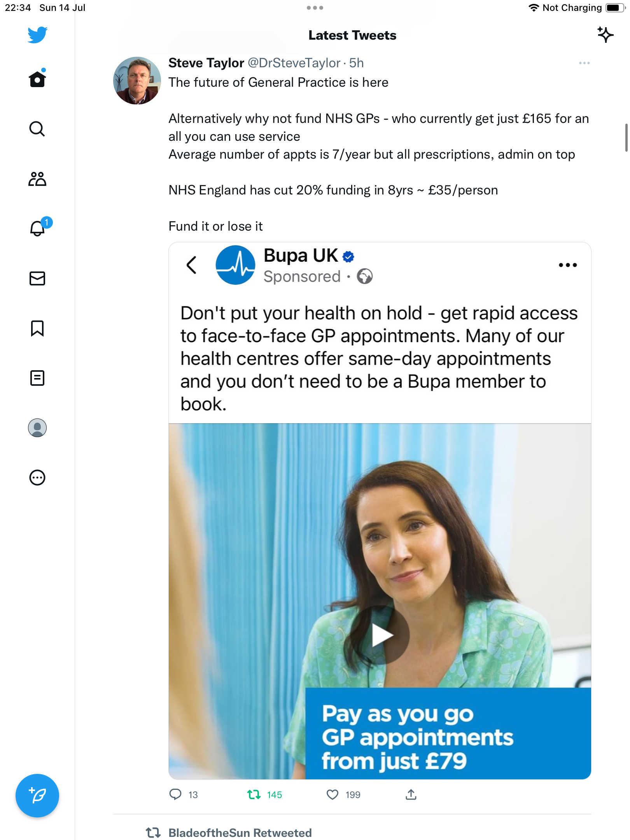The image size is (630, 840).
Task: Open the More circle menu in sidebar
Action: click(37, 478)
